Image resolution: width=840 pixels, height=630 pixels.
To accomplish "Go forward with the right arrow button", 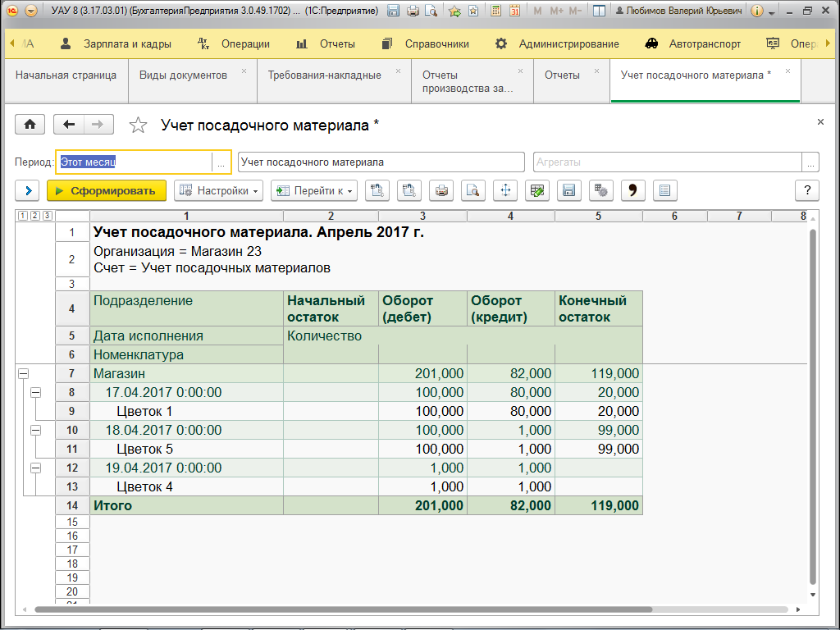I will pyautogui.click(x=98, y=125).
